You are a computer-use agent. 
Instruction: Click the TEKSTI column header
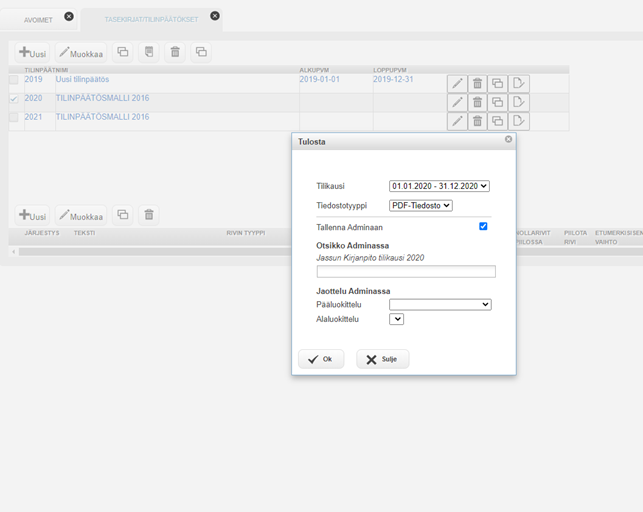pyautogui.click(x=84, y=233)
